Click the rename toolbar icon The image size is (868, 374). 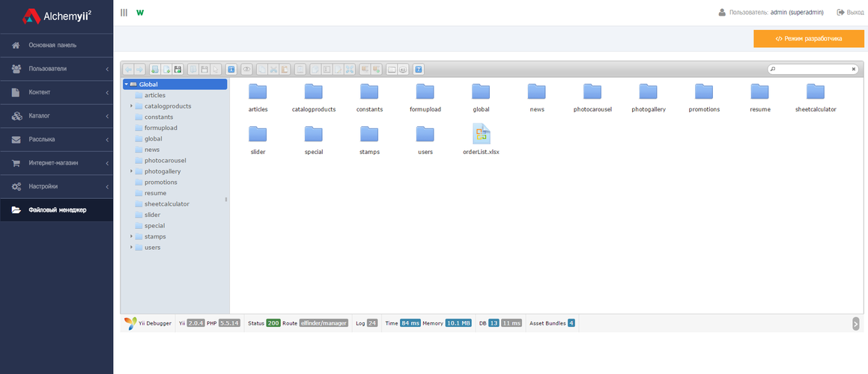(x=327, y=70)
